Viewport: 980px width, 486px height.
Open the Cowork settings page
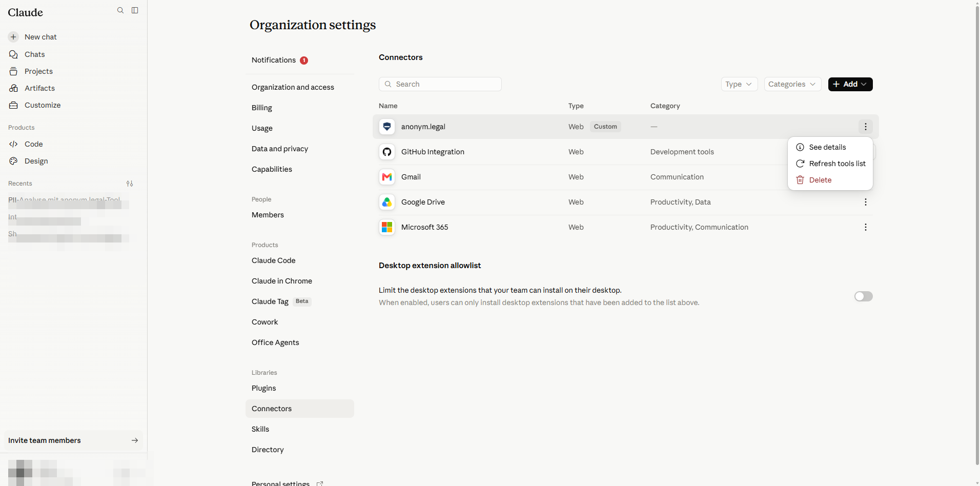pyautogui.click(x=300, y=322)
